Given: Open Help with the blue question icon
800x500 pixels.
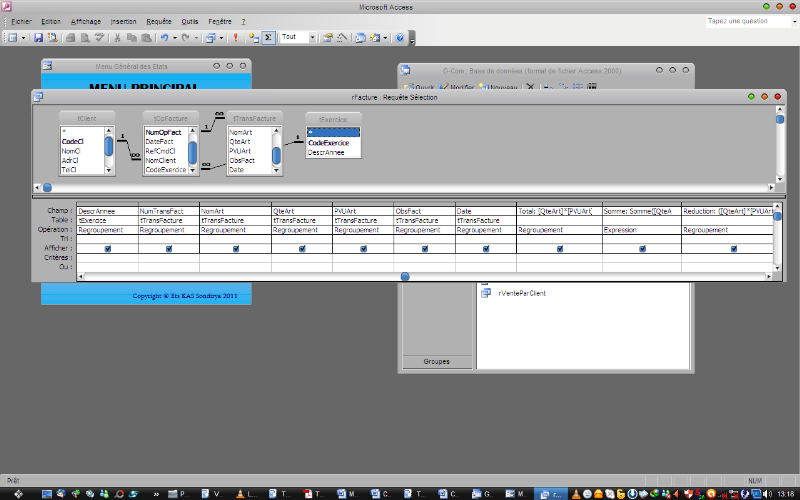Looking at the screenshot, I should [x=400, y=37].
